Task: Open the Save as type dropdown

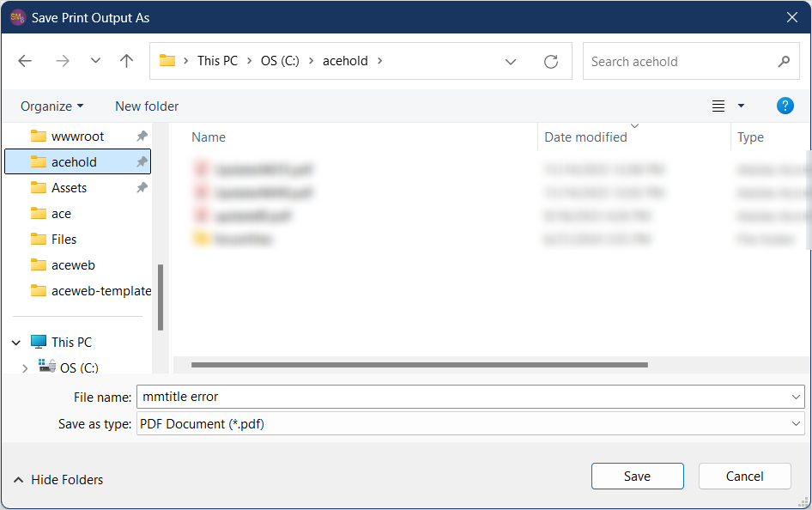Action: [797, 423]
